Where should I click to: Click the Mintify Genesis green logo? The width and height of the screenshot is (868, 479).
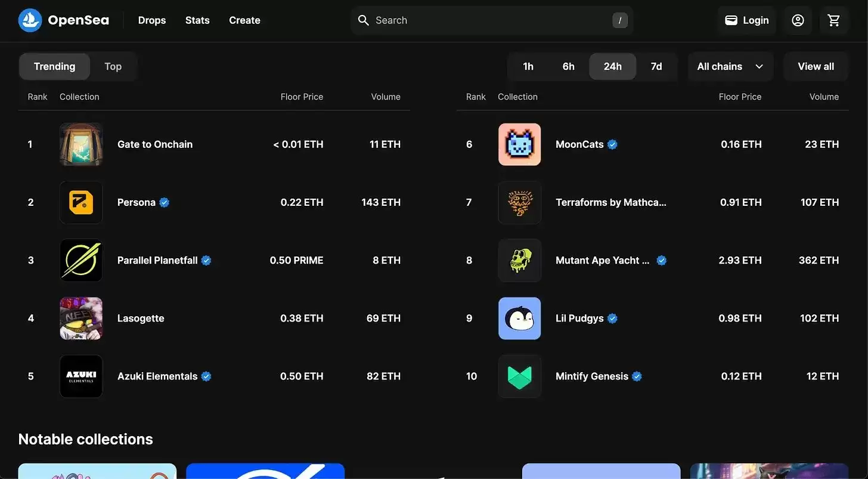pos(519,376)
